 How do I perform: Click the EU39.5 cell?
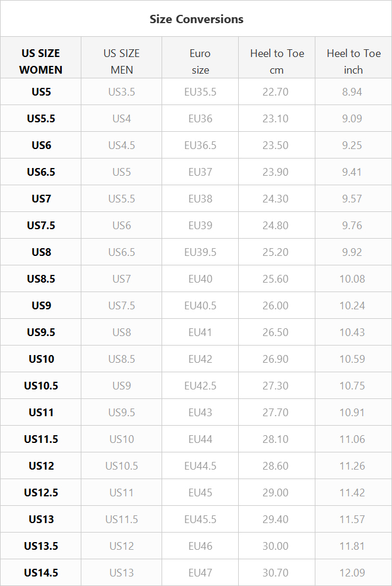pyautogui.click(x=200, y=252)
